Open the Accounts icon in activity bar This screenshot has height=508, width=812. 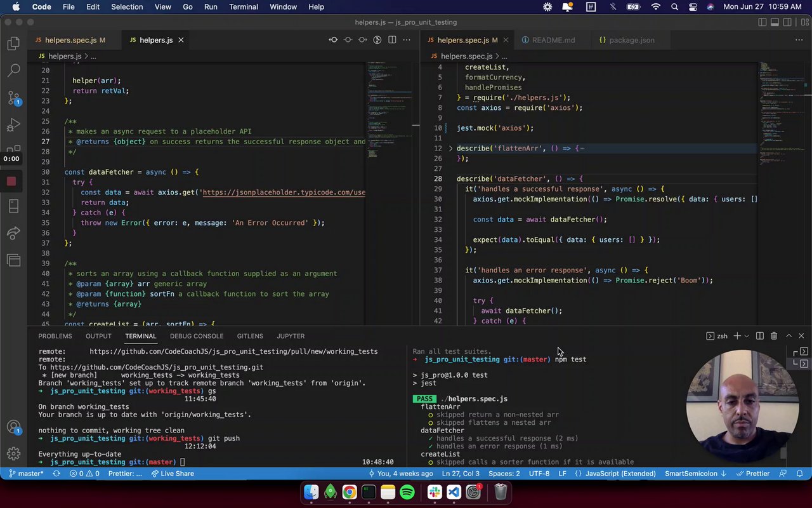(x=13, y=427)
